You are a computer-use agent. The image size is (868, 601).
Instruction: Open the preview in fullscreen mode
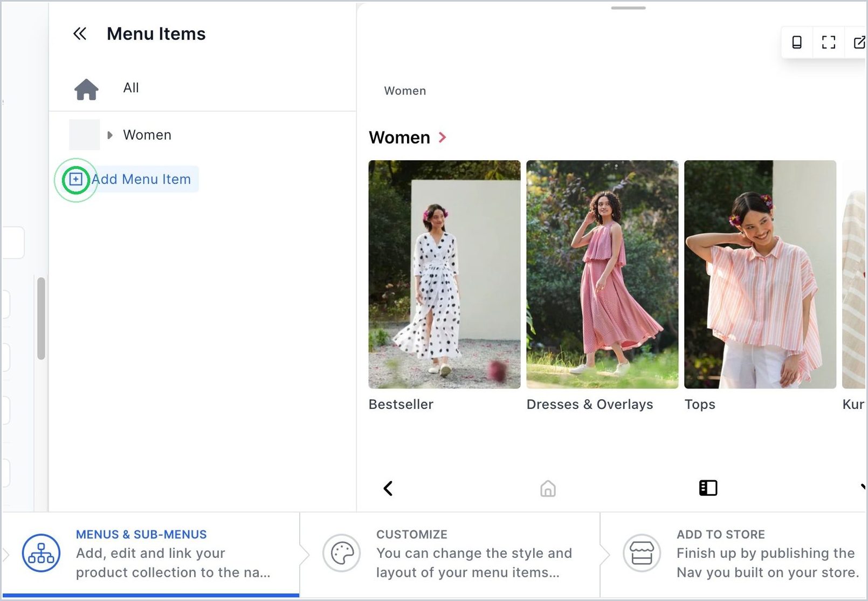pos(829,42)
